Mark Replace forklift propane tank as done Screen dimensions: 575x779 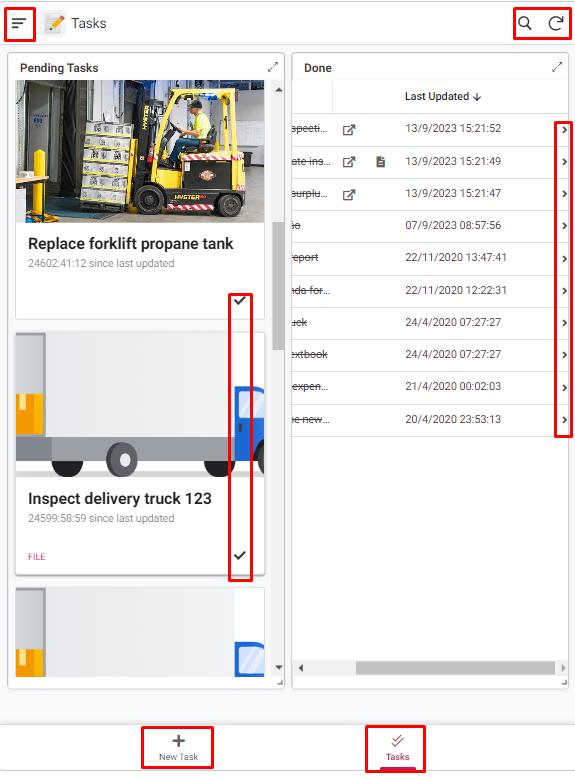[240, 300]
